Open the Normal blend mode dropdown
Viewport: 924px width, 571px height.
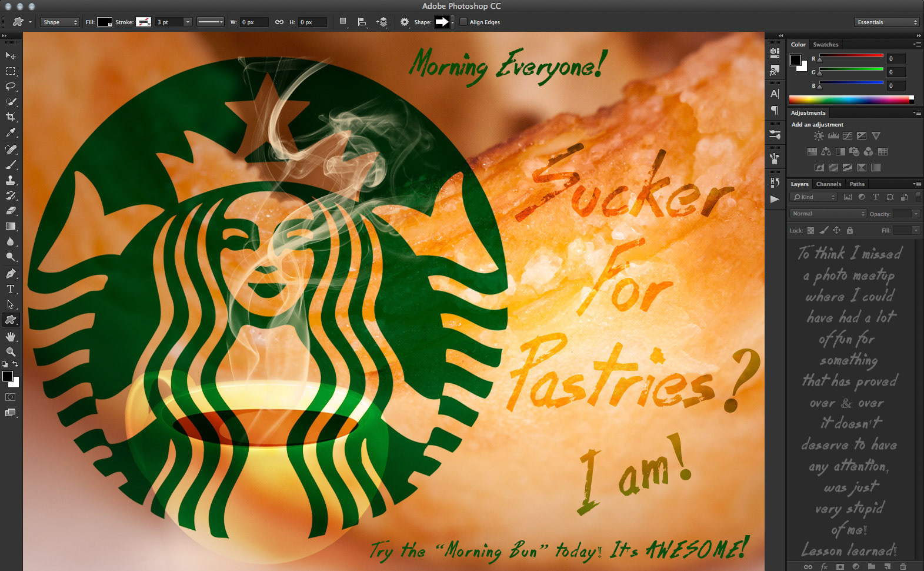pyautogui.click(x=828, y=214)
